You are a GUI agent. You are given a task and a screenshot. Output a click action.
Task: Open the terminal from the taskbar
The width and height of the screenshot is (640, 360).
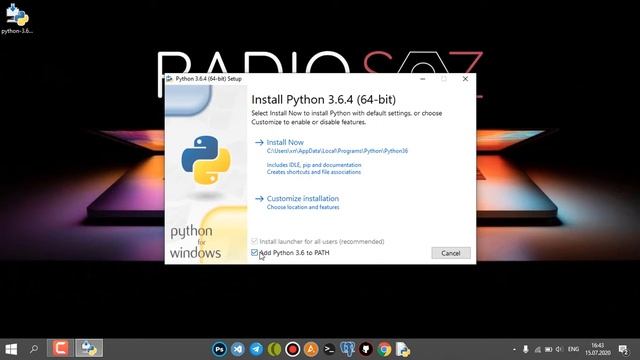click(x=329, y=349)
